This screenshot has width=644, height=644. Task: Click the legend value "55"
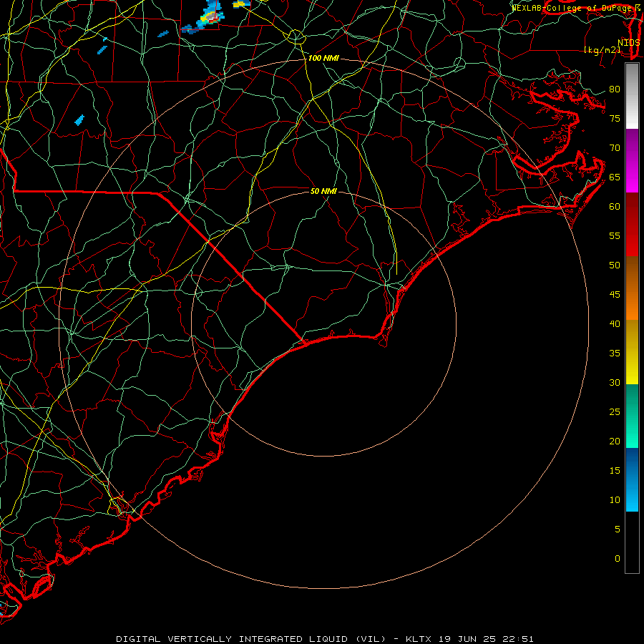click(x=615, y=236)
